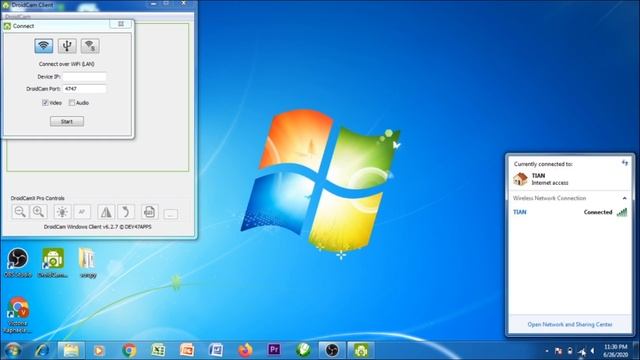The image size is (640, 360).
Task: Click the Start button in Connect dialog
Action: (x=67, y=121)
